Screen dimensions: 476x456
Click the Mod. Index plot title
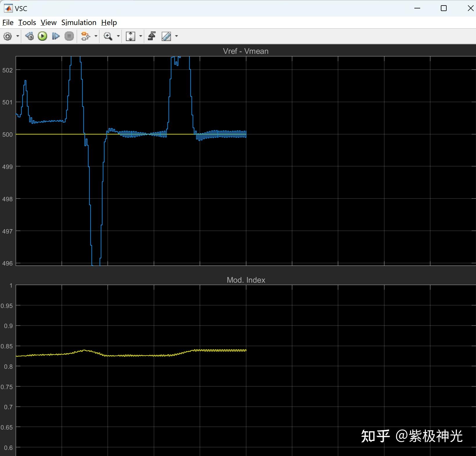coord(246,280)
